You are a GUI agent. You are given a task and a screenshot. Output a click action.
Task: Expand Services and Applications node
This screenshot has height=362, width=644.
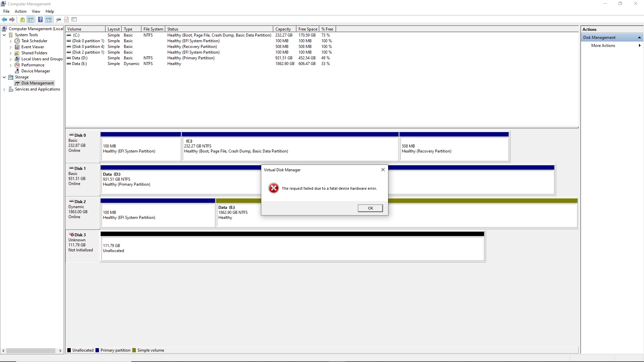[x=4, y=89]
